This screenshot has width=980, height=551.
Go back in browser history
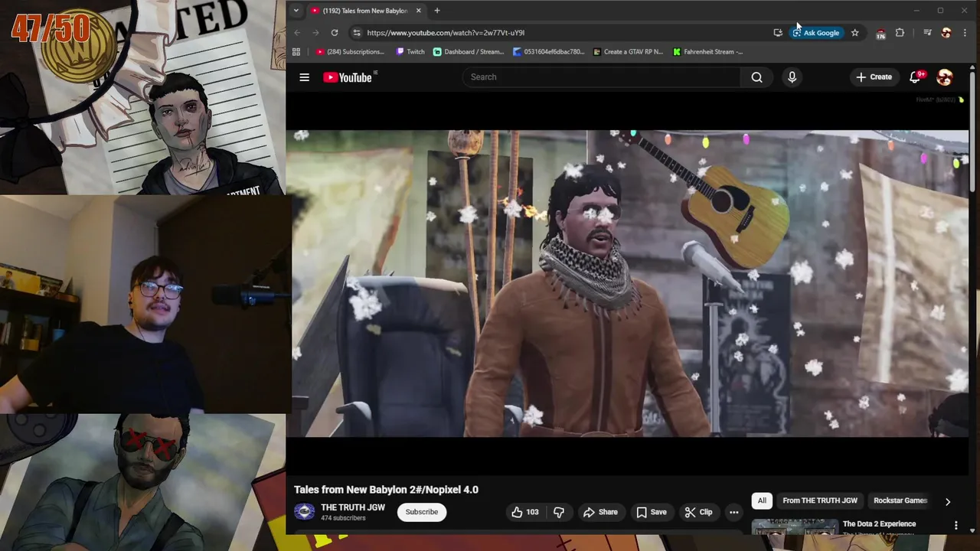(298, 33)
